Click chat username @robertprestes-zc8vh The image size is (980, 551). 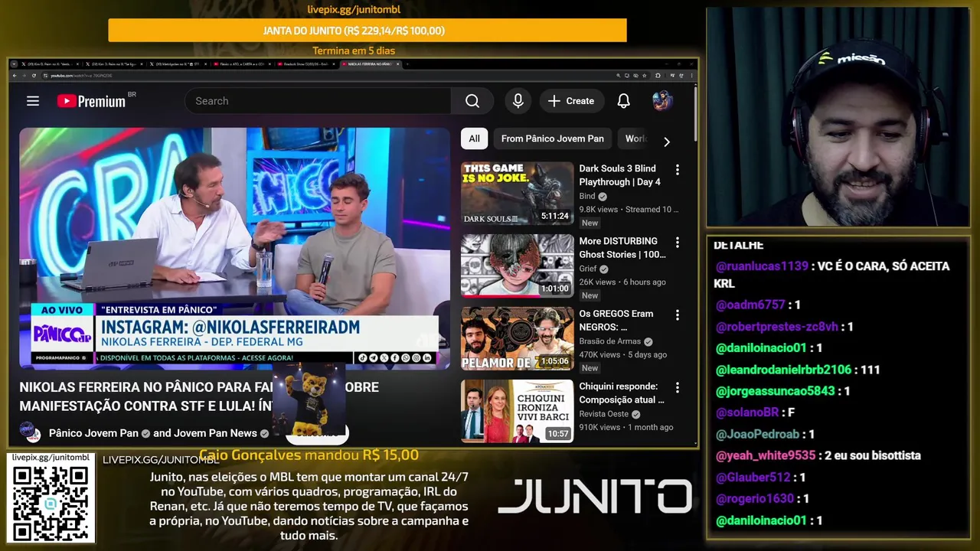point(776,326)
